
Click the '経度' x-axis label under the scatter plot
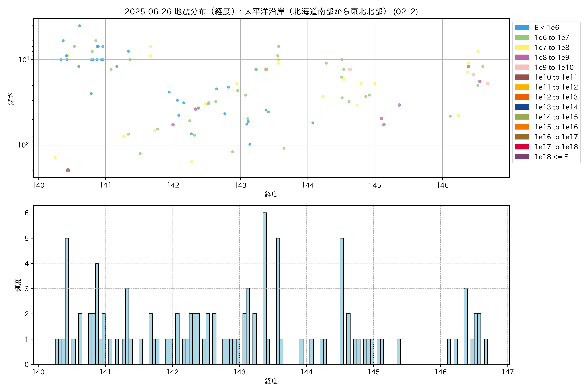[x=271, y=194]
